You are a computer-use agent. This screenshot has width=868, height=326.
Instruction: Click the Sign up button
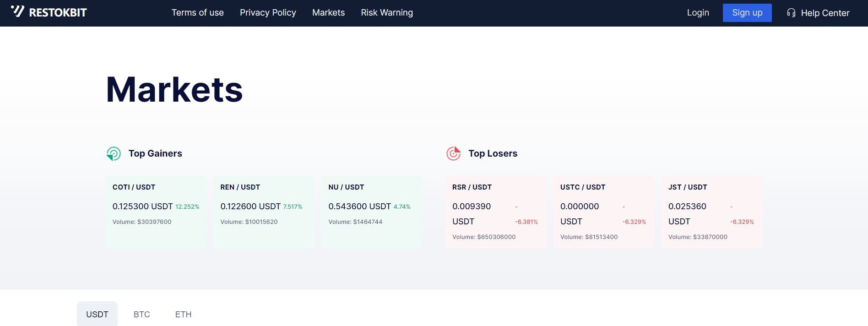tap(747, 13)
